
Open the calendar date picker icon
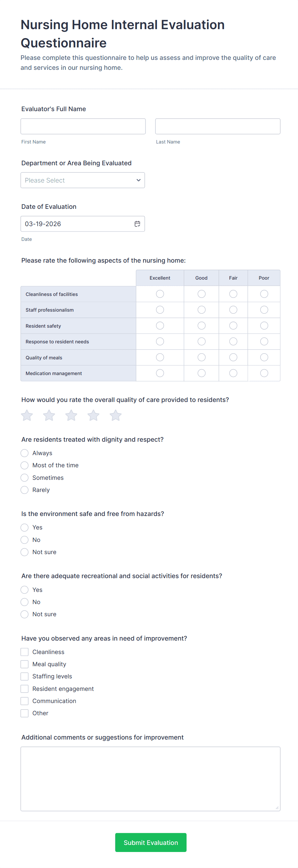tap(137, 224)
